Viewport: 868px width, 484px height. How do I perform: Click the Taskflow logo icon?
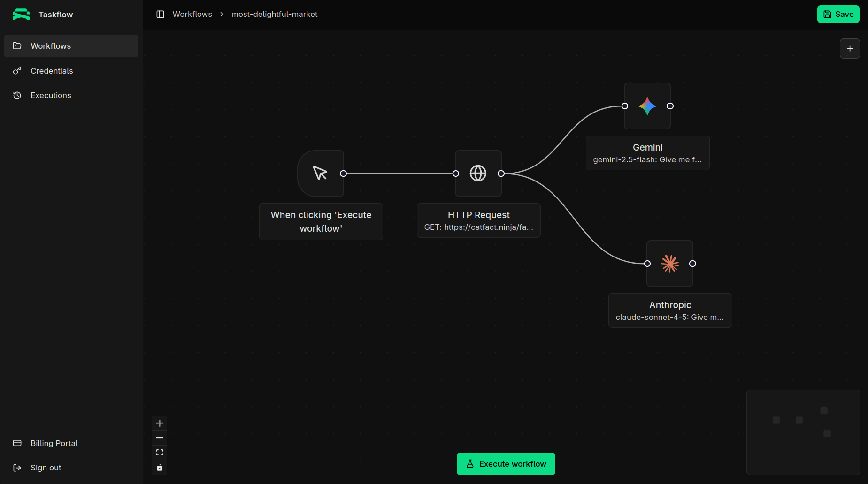pyautogui.click(x=21, y=15)
